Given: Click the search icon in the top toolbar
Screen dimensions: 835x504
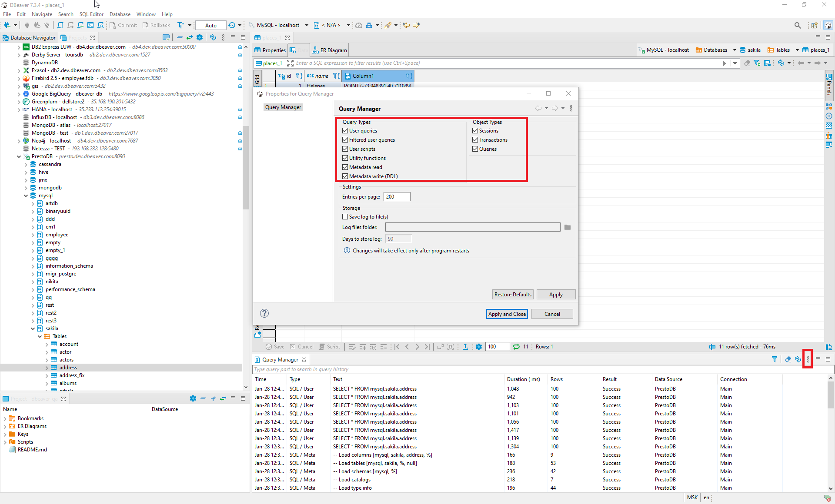Looking at the screenshot, I should (x=798, y=25).
